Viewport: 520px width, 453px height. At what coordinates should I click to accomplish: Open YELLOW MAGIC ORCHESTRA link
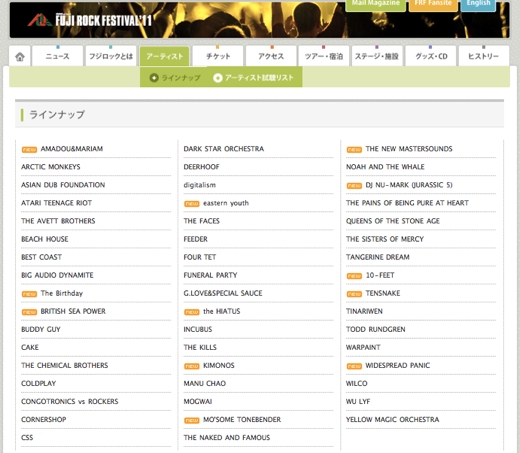pyautogui.click(x=392, y=419)
